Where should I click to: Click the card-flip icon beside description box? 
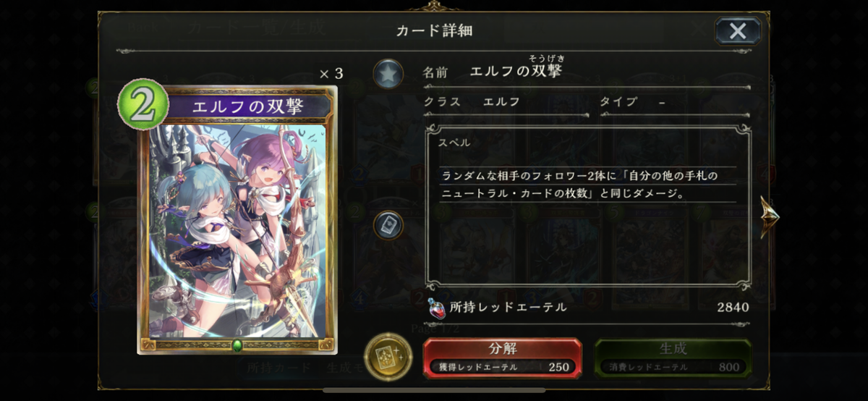[388, 224]
